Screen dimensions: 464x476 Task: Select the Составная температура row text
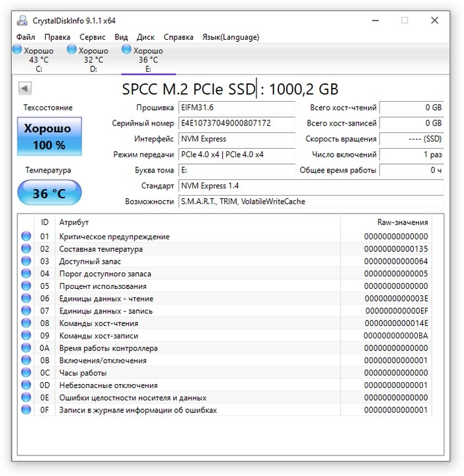click(100, 249)
